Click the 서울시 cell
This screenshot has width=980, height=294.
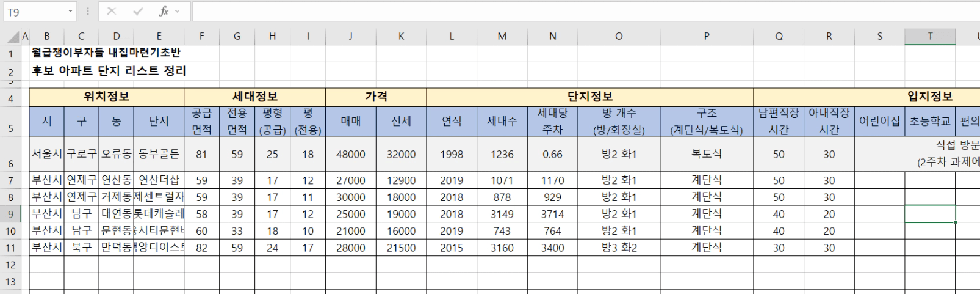click(47, 154)
